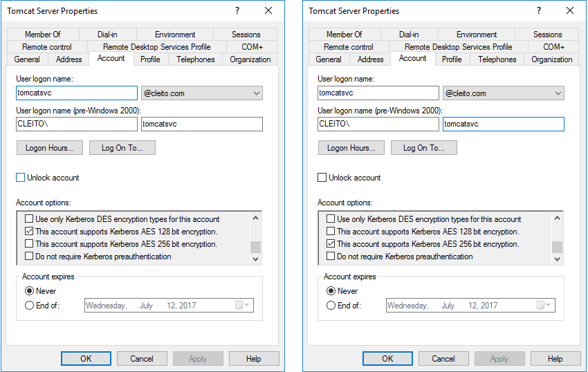Select End of radio in right dialog
Image resolution: width=588 pixels, height=372 pixels.
coord(331,305)
